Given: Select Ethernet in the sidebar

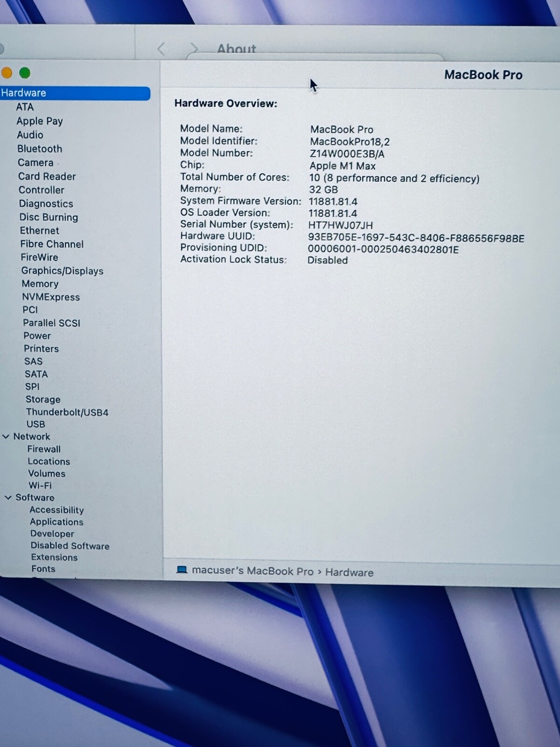Looking at the screenshot, I should [x=39, y=231].
